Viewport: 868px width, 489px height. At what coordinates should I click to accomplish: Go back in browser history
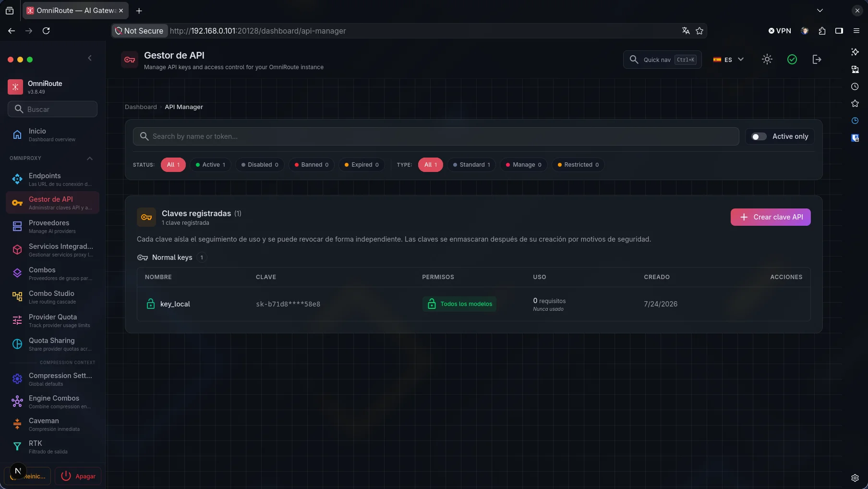tap(12, 31)
